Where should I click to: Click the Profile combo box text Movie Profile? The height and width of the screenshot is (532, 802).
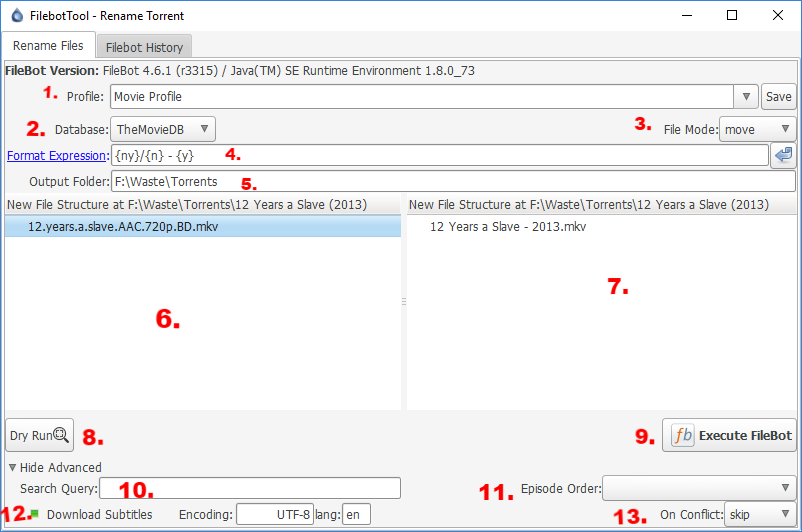pyautogui.click(x=422, y=97)
